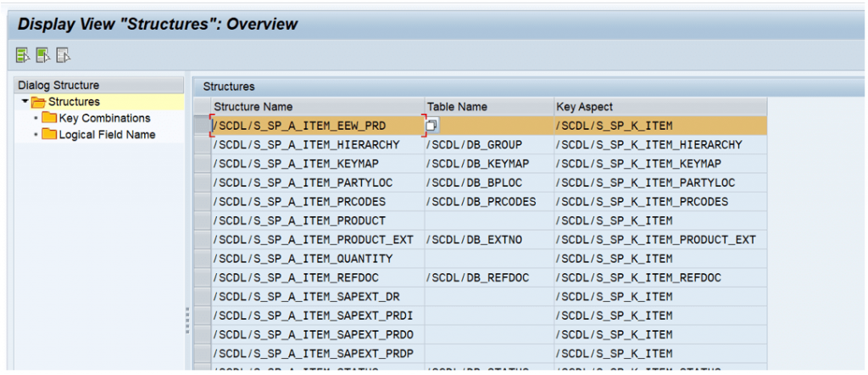Click structure name /SCDL/S_SP_A_ITEM_SAPEXT_PRDI
This screenshot has width=868, height=375.
(314, 316)
